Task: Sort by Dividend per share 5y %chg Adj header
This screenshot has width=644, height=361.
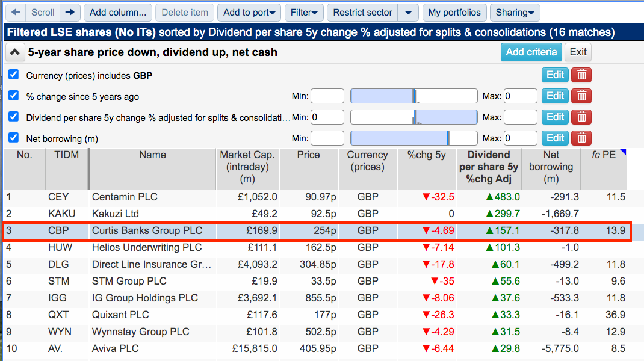Action: pyautogui.click(x=489, y=169)
